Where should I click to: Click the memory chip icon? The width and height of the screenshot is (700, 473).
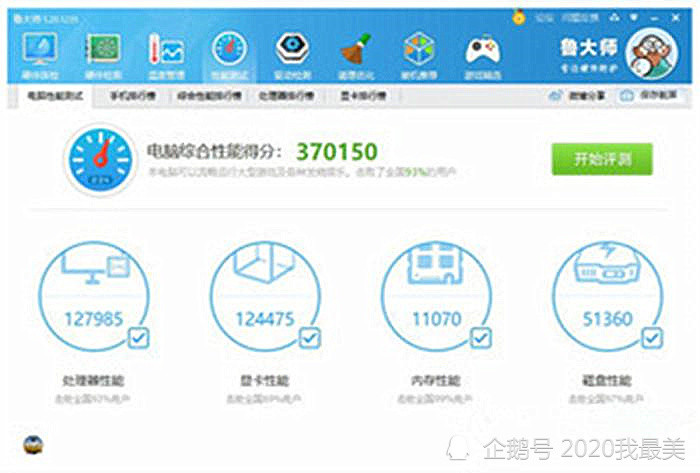coord(436,264)
